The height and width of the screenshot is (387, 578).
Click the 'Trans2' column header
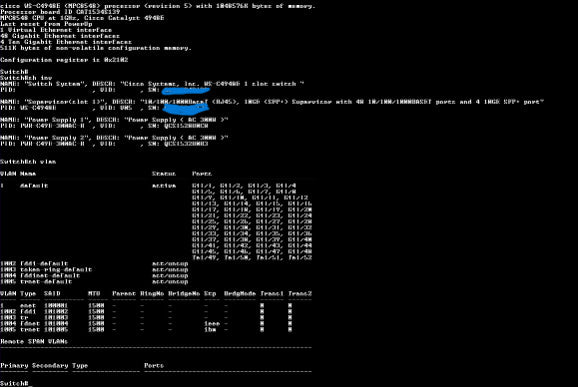(300, 294)
